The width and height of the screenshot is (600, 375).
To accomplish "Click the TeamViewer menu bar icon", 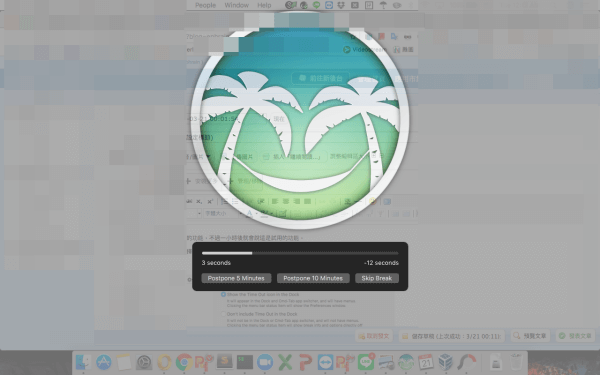I will [329, 5].
